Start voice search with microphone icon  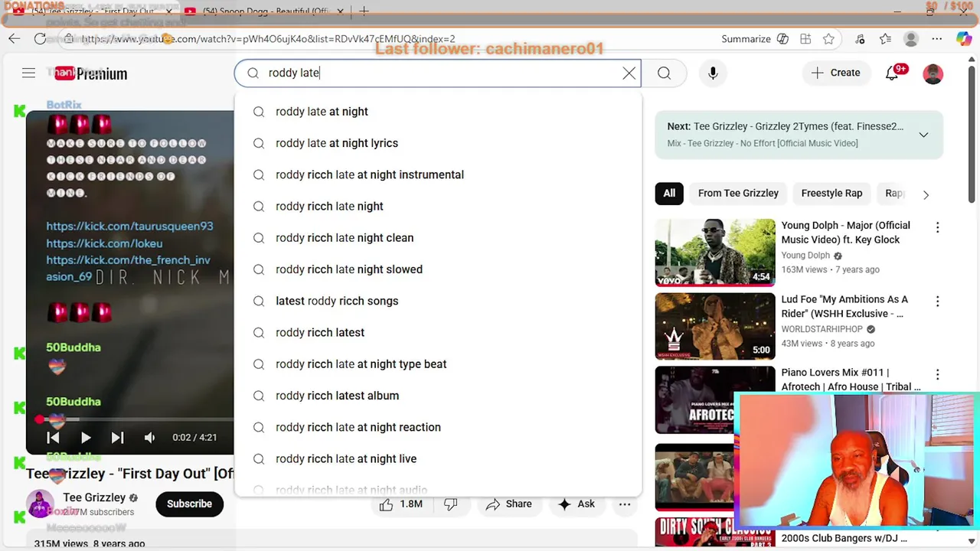click(x=713, y=73)
